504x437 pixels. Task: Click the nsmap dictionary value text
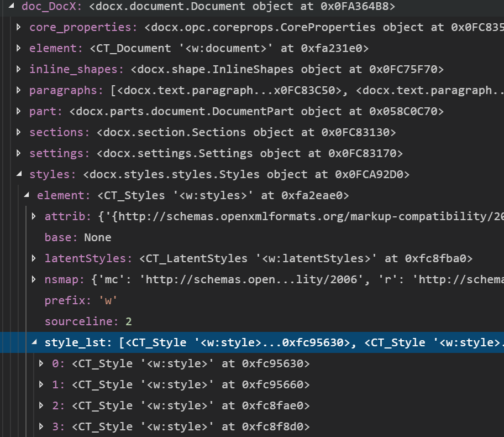[x=298, y=280]
